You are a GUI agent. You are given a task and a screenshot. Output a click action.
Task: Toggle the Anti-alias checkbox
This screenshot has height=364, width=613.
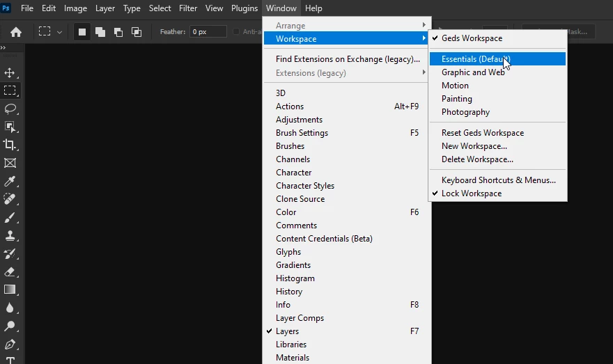coord(236,31)
